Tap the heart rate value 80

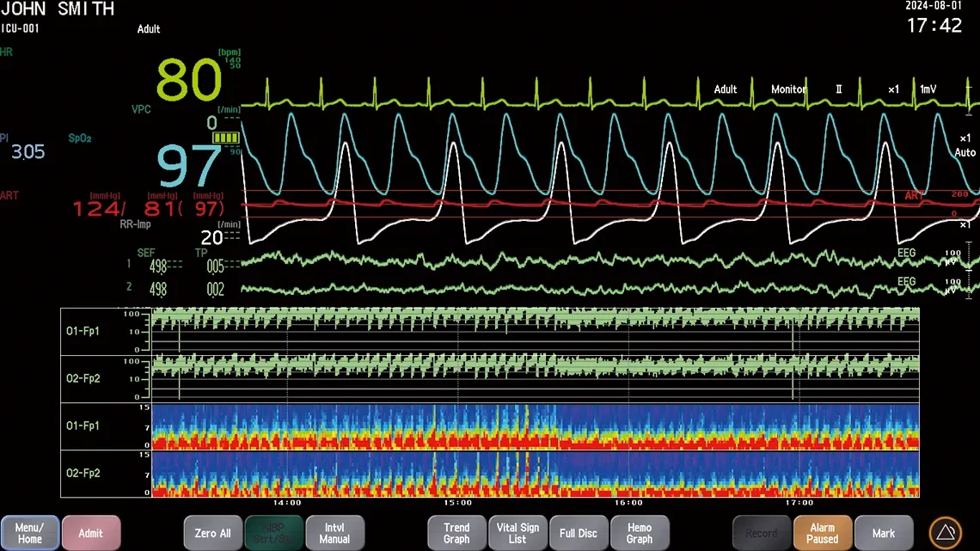[189, 81]
